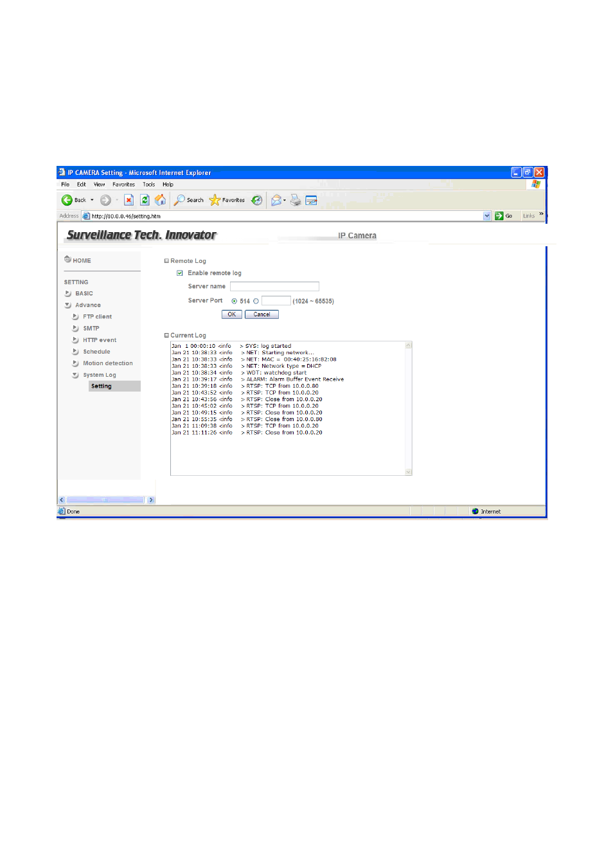Select the 514 server port radio button
The image size is (613, 868).
click(235, 301)
